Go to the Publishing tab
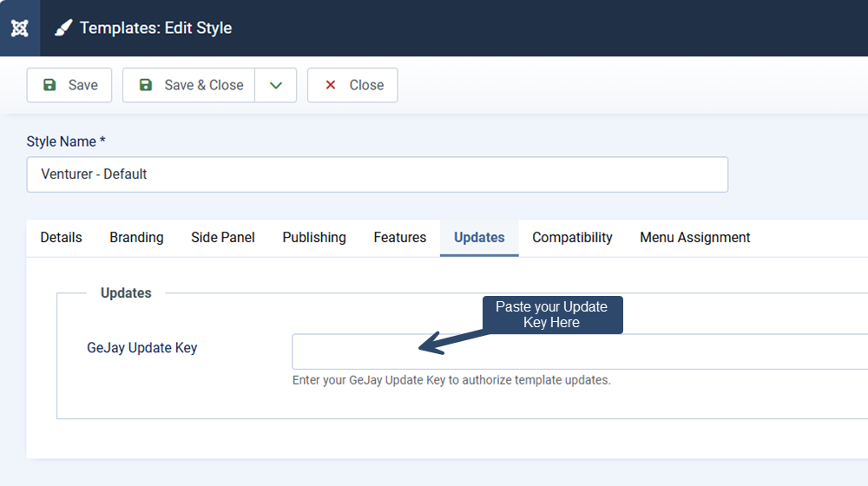This screenshot has height=486, width=868. 314,238
